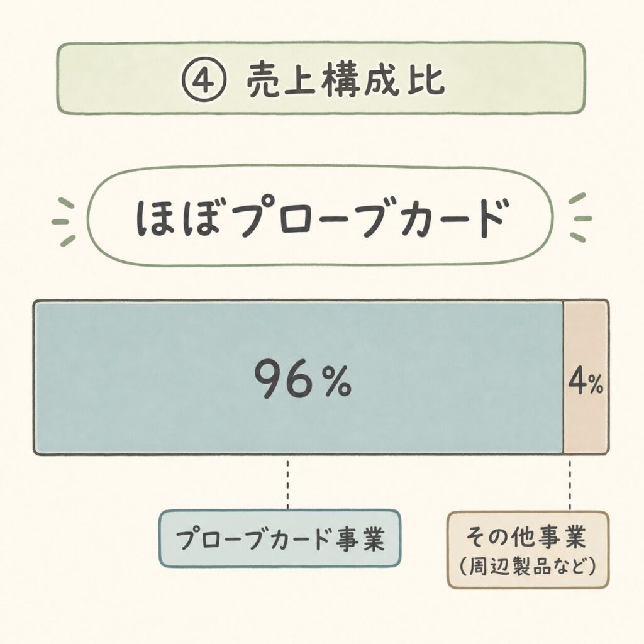Click the 4% text label

click(586, 383)
